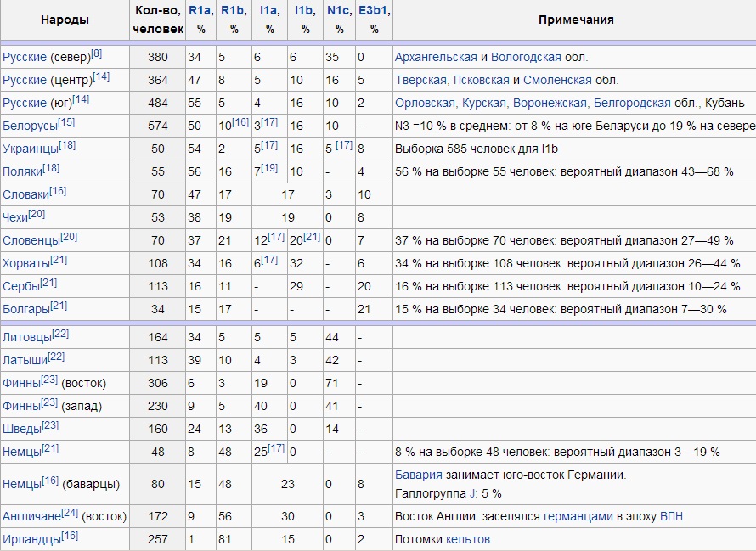Open the ВПН link
The width and height of the screenshot is (756, 551).
671,517
